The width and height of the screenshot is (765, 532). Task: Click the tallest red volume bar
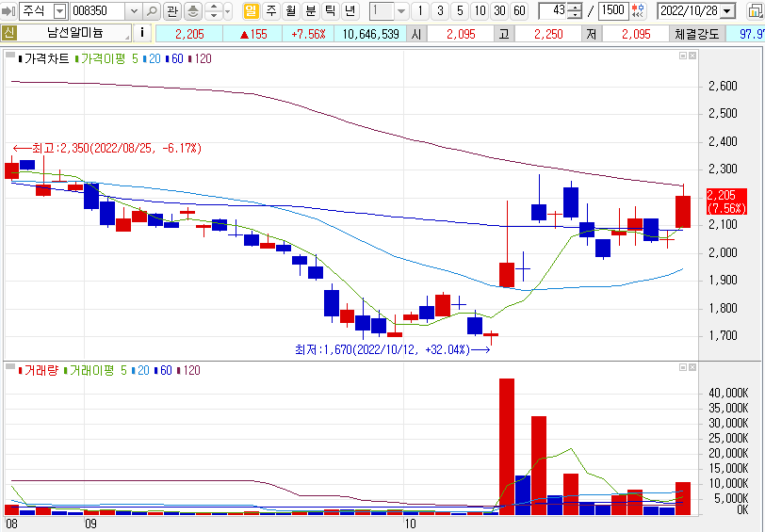507,446
